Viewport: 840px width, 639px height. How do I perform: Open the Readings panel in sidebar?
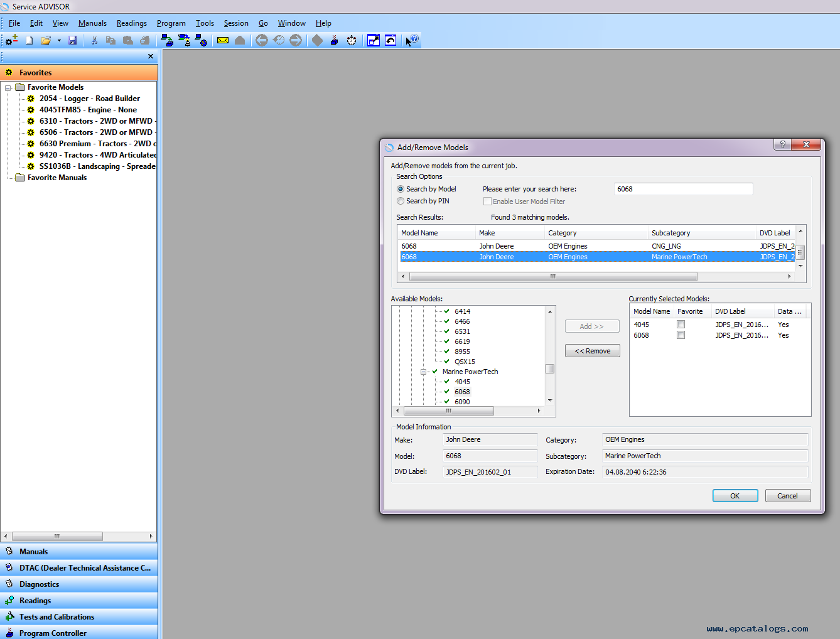[79, 601]
